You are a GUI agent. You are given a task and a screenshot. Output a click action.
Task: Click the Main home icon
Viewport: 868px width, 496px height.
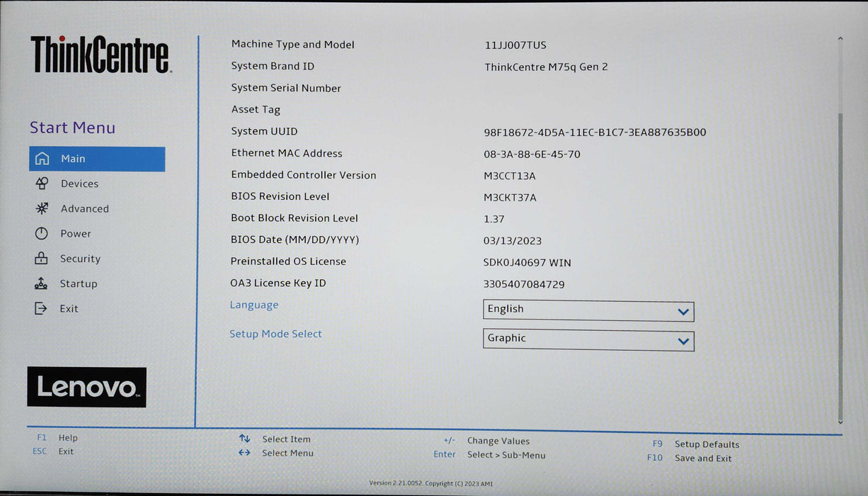pos(42,159)
